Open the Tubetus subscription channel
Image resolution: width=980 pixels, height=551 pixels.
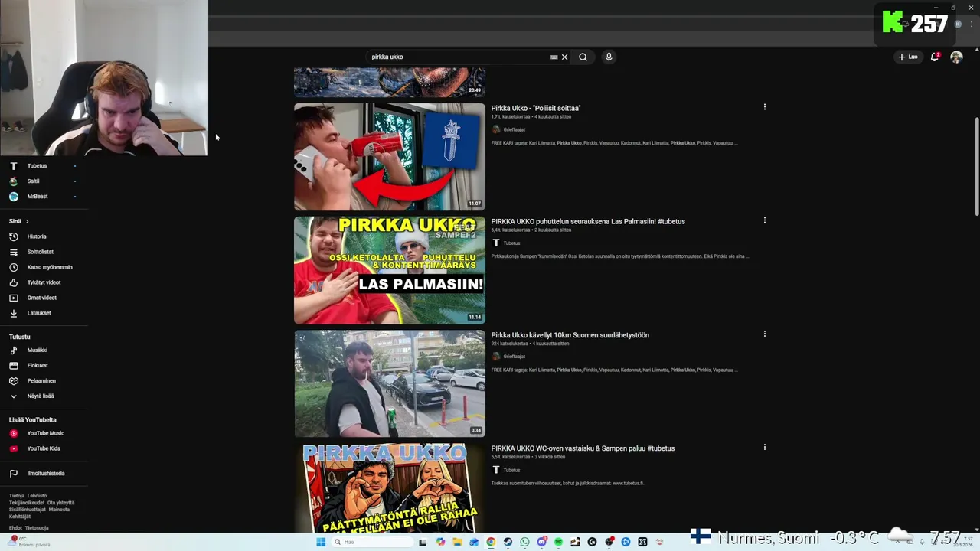tap(37, 165)
